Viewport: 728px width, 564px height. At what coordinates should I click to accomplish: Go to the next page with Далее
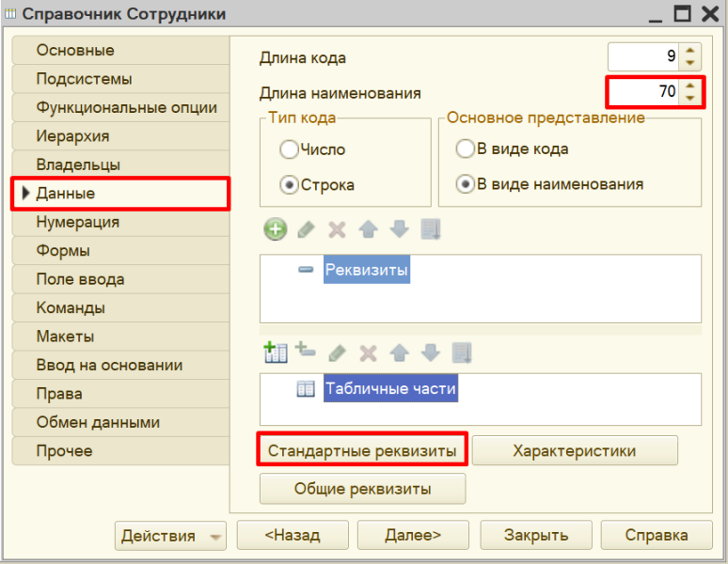coord(413,536)
